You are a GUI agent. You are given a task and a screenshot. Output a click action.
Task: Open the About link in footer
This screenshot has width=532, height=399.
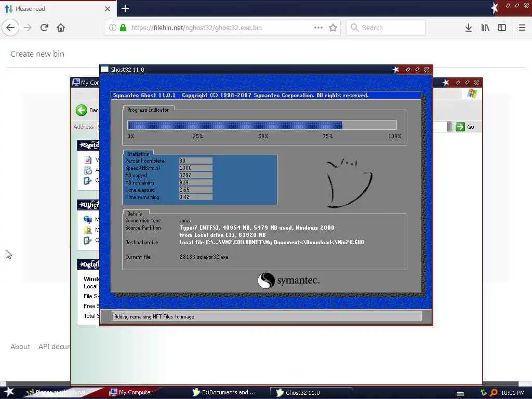[20, 347]
